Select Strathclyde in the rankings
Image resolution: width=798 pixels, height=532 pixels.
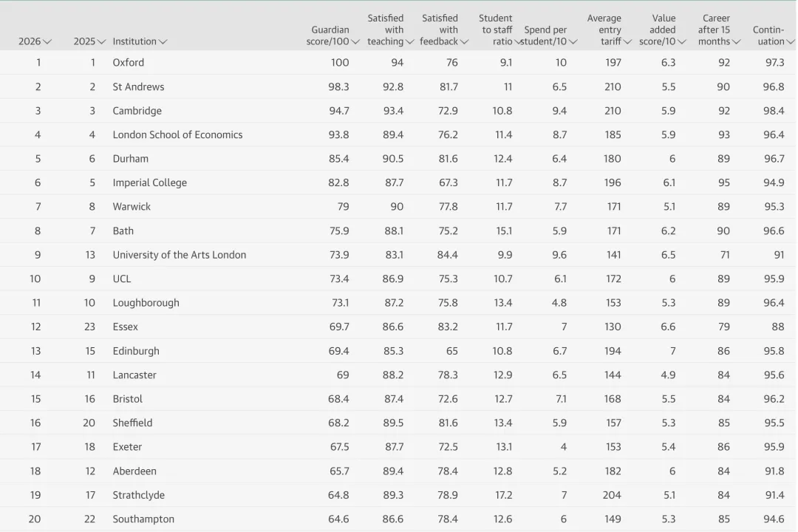click(x=140, y=495)
